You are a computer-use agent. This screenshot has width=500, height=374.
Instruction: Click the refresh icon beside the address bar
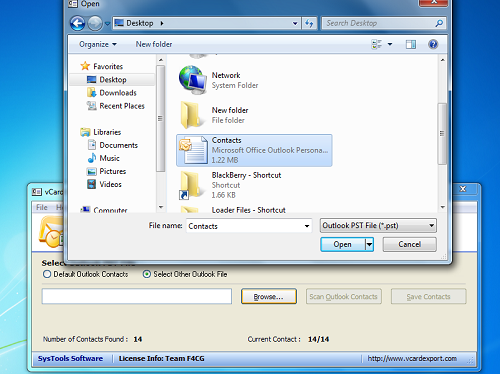[309, 23]
